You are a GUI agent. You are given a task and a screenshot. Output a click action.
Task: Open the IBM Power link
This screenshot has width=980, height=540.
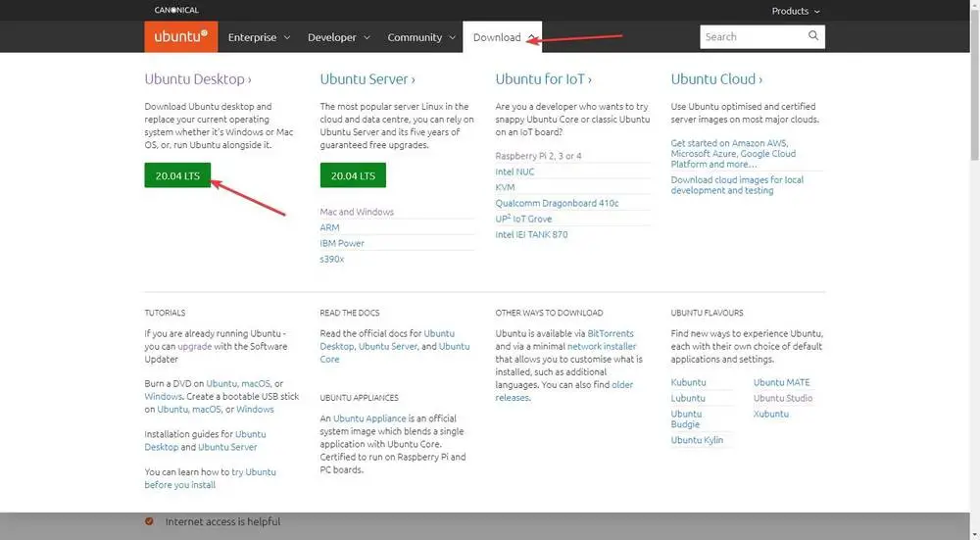(342, 243)
